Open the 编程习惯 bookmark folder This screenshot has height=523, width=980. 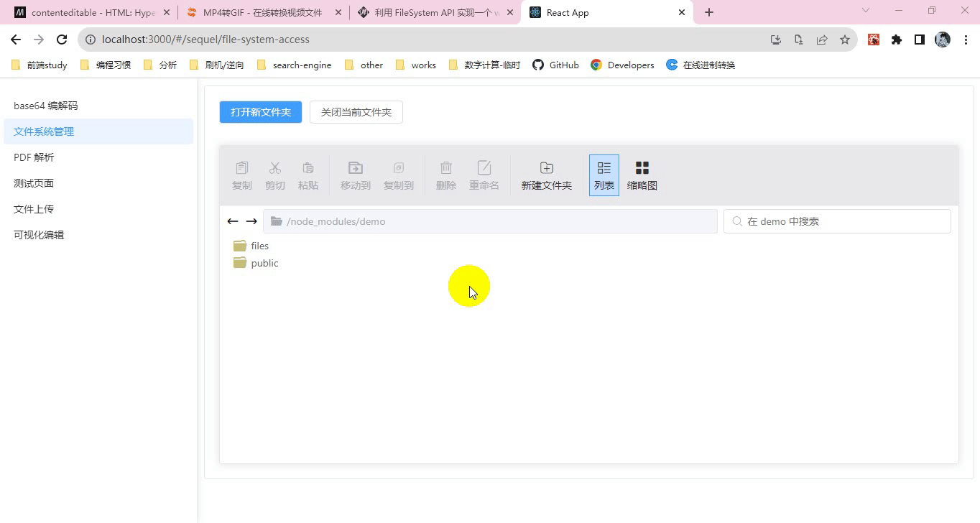click(106, 65)
